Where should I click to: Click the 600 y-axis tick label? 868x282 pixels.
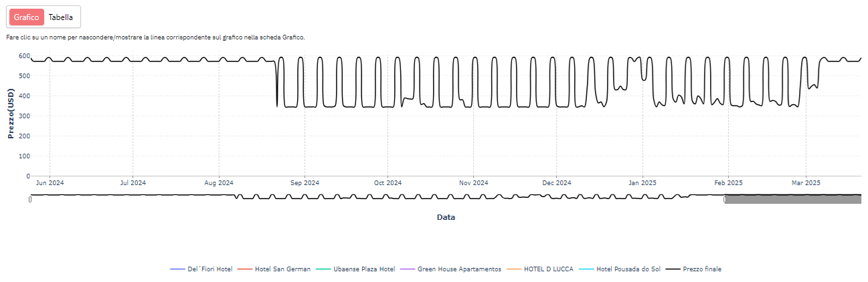click(24, 56)
